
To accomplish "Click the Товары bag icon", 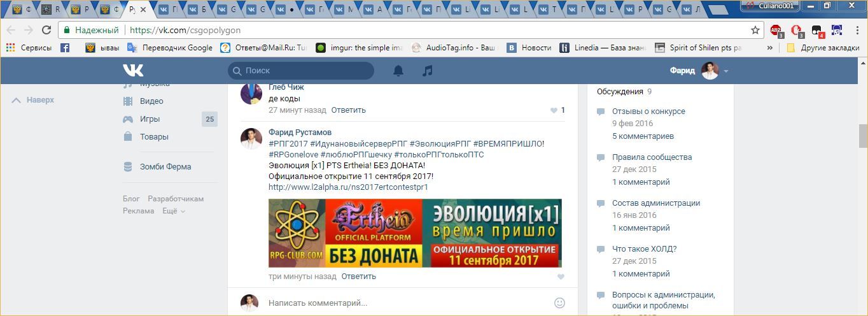I will tap(128, 136).
